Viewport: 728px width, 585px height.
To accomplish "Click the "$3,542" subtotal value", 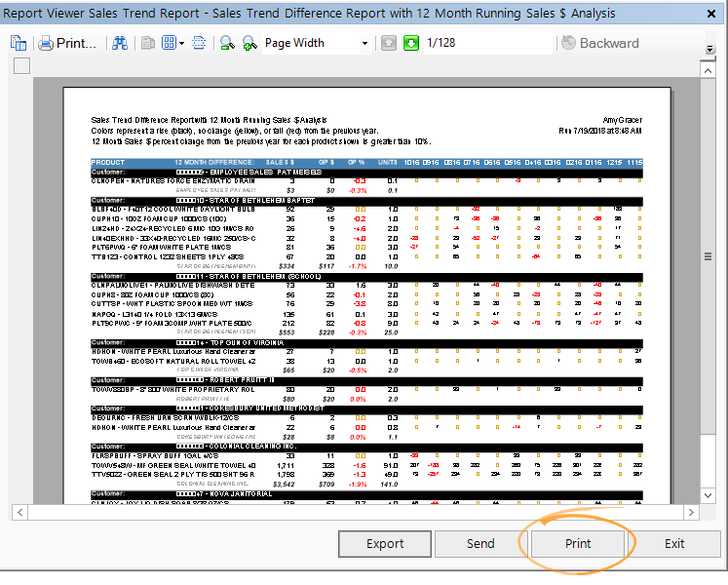I will 284,485.
